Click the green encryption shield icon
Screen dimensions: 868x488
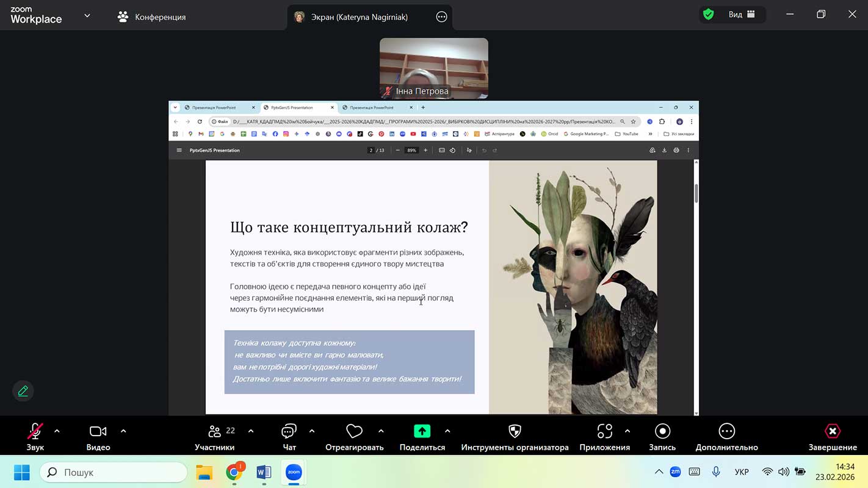(708, 15)
